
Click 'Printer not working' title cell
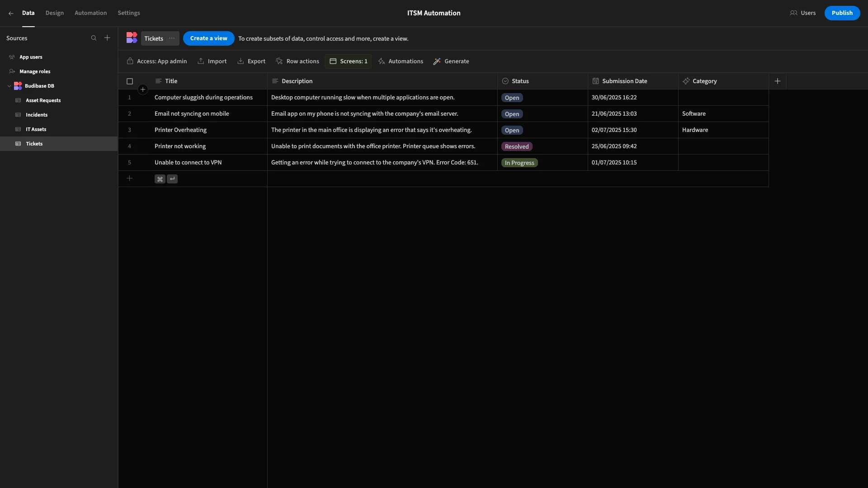point(208,146)
